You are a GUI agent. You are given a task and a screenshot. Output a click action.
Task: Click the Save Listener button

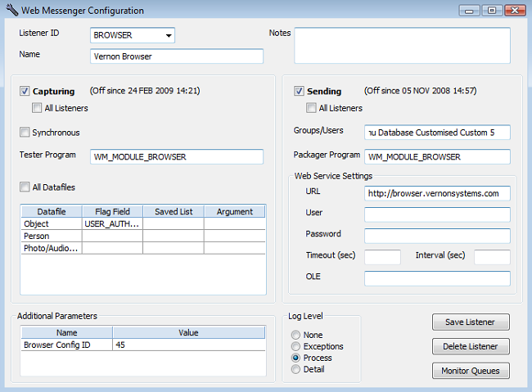[471, 322]
